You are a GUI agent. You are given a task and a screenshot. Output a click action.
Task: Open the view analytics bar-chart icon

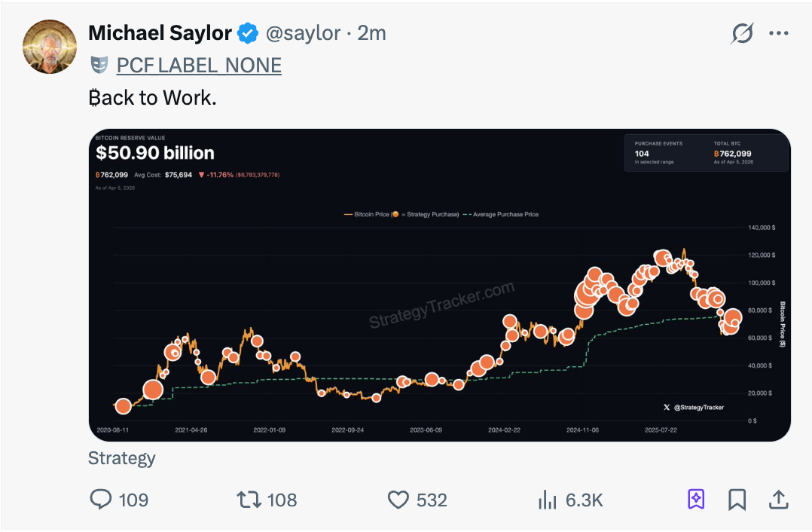pos(546,499)
